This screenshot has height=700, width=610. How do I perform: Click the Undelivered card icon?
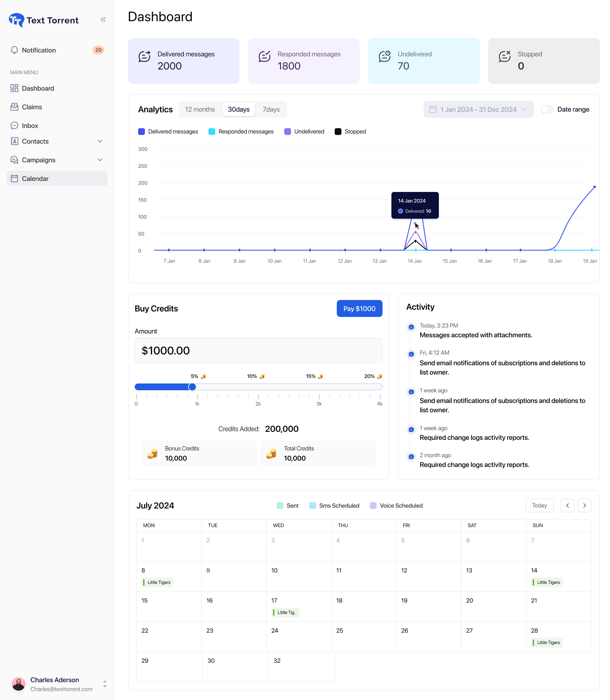[x=385, y=56]
